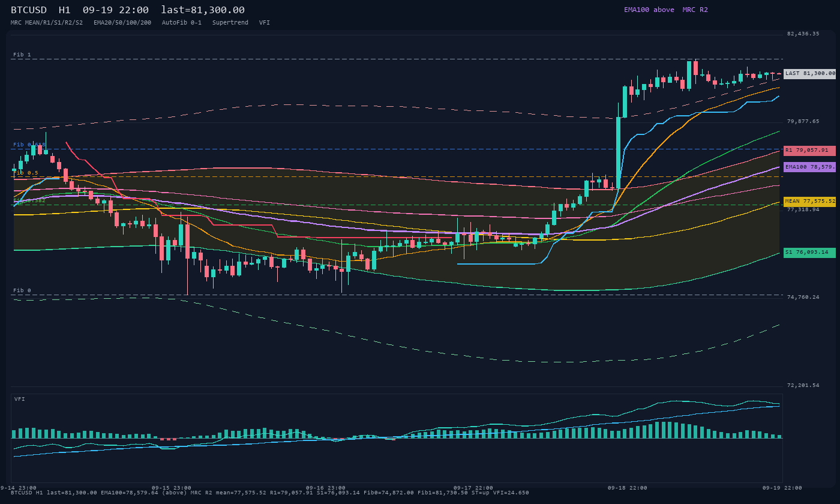Click the 09-15 23:00 time axis label
The width and height of the screenshot is (840, 504).
point(172,488)
